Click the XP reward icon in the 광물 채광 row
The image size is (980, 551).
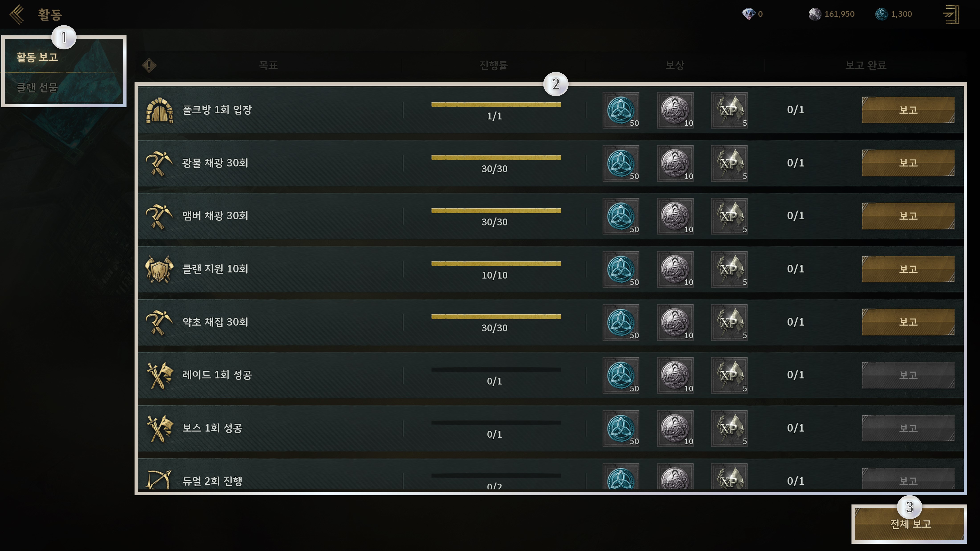pyautogui.click(x=729, y=163)
